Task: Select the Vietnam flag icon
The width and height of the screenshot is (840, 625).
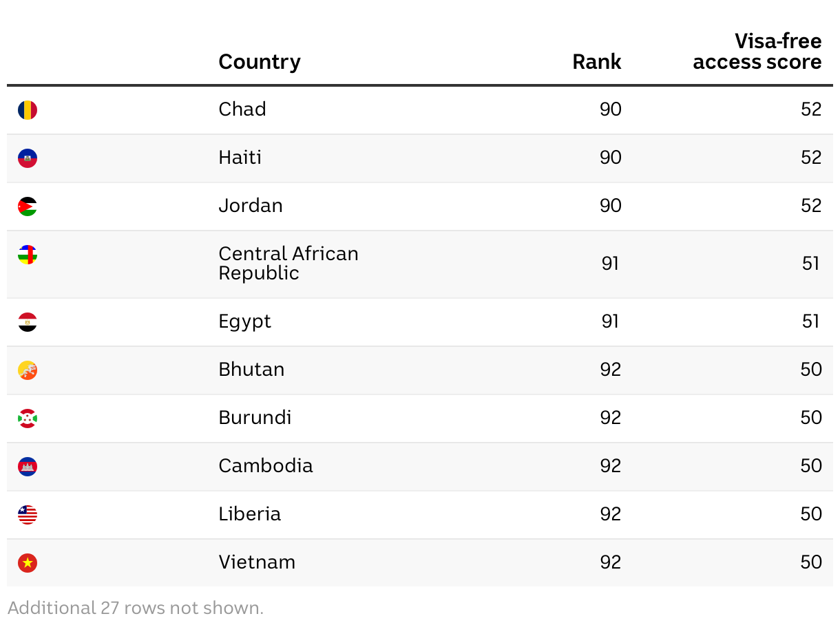Action: tap(28, 563)
